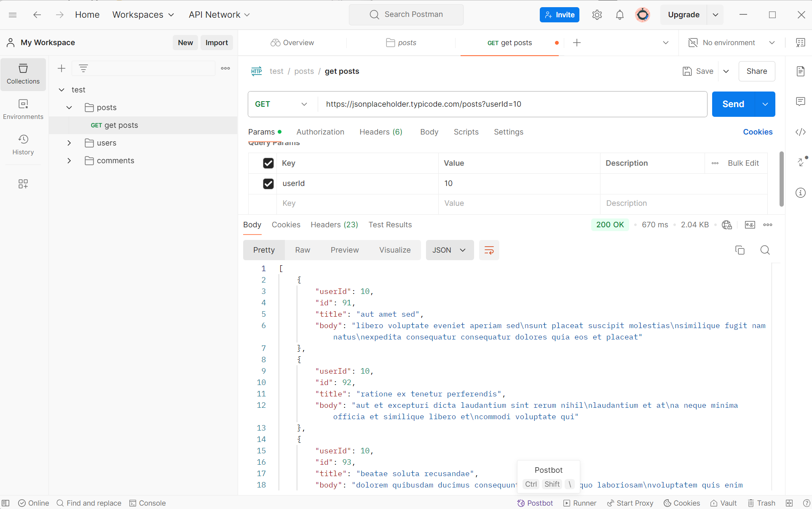Uncheck the userId parameter checkbox
The image size is (812, 509).
coord(268,183)
